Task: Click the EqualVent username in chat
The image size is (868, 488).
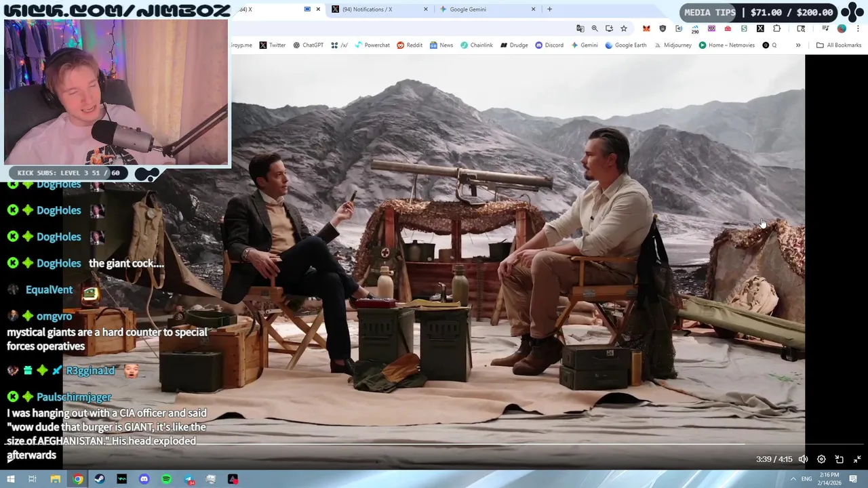Action: click(49, 290)
